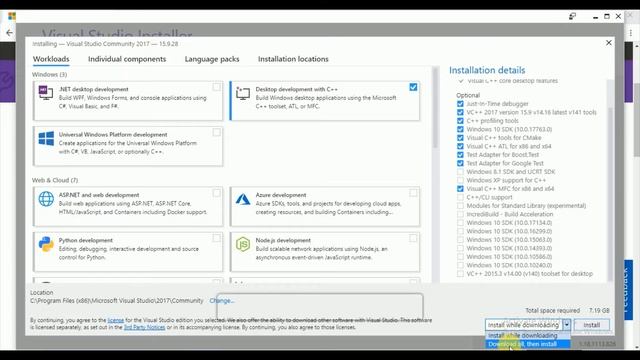
Task: Select 'Install while downloading' option
Action: coord(527,336)
